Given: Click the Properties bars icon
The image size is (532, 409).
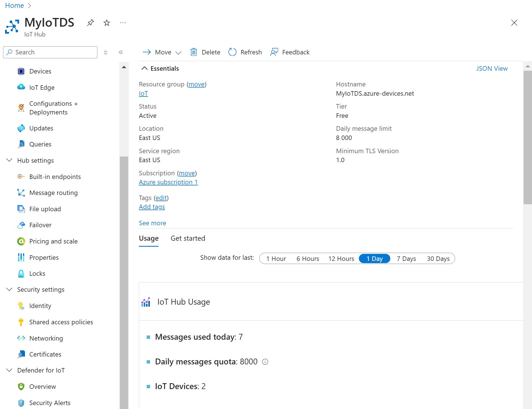Looking at the screenshot, I should (x=21, y=257).
